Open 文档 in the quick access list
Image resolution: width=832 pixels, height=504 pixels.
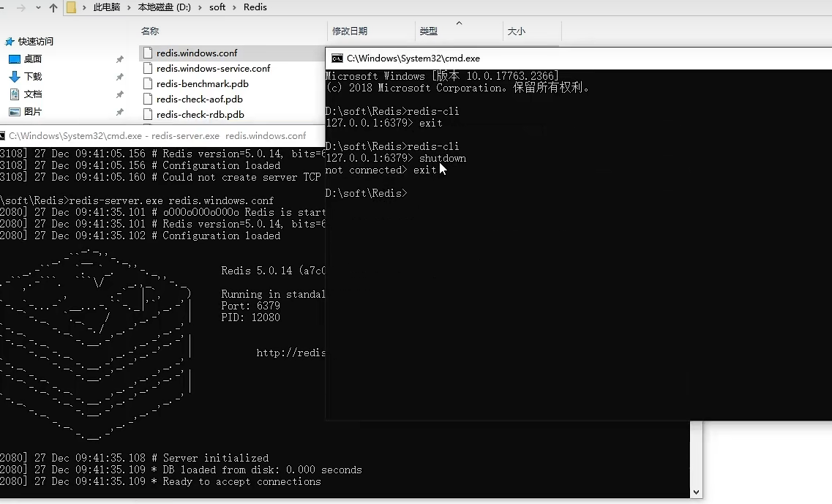click(33, 94)
